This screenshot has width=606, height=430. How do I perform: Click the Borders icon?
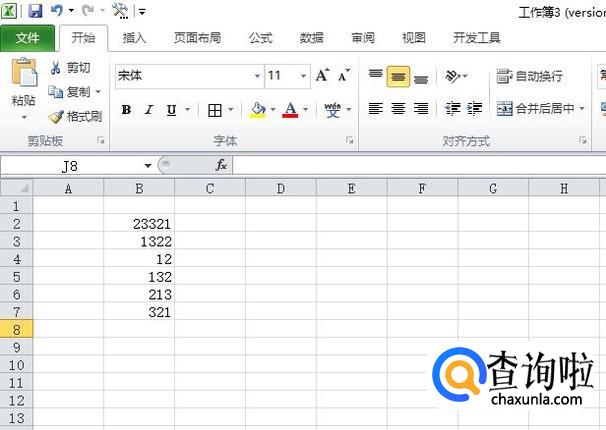215,110
